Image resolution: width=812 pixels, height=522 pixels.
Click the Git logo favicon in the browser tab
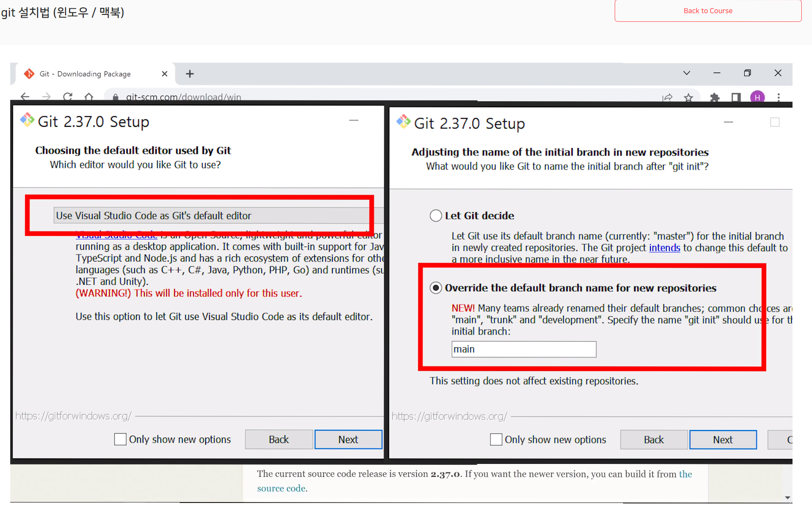point(29,74)
